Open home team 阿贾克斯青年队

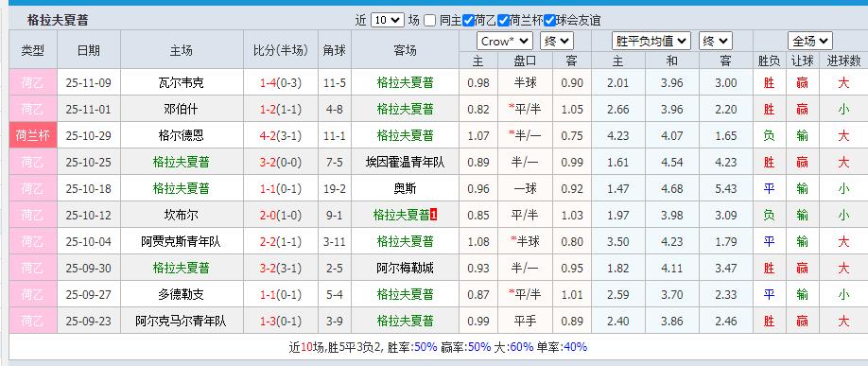pyautogui.click(x=181, y=241)
